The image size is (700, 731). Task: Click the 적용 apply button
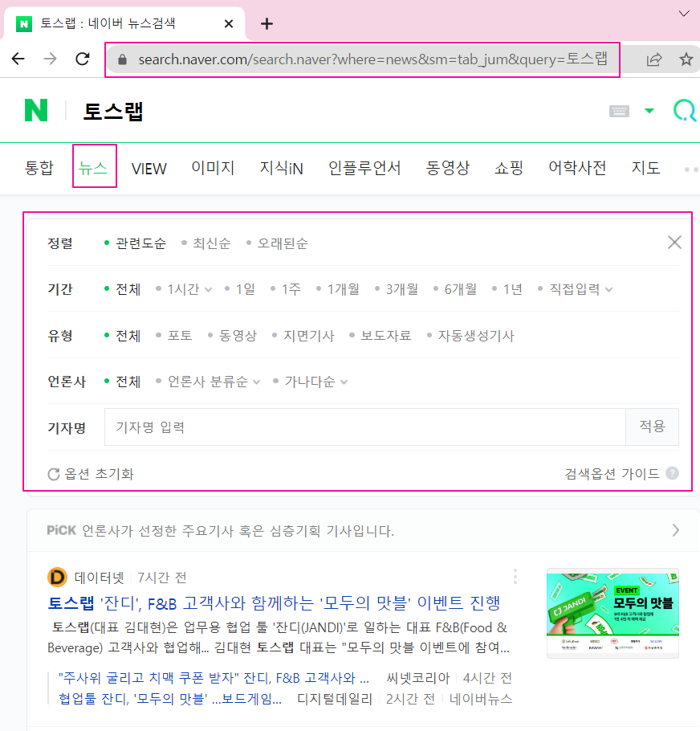tap(652, 427)
